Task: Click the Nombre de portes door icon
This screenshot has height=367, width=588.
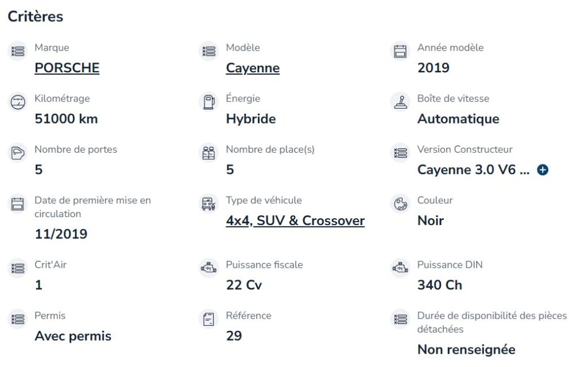Action: pyautogui.click(x=18, y=153)
